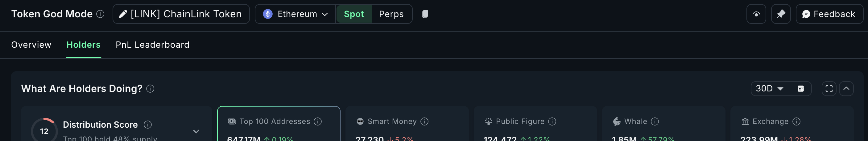The image size is (868, 141).
Task: Expand holders panel to fullscreen
Action: coord(829,89)
